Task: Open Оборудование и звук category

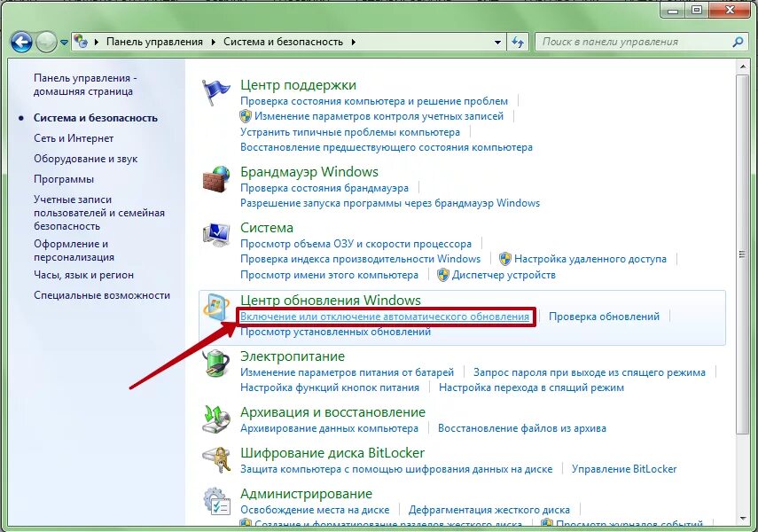Action: coord(86,159)
